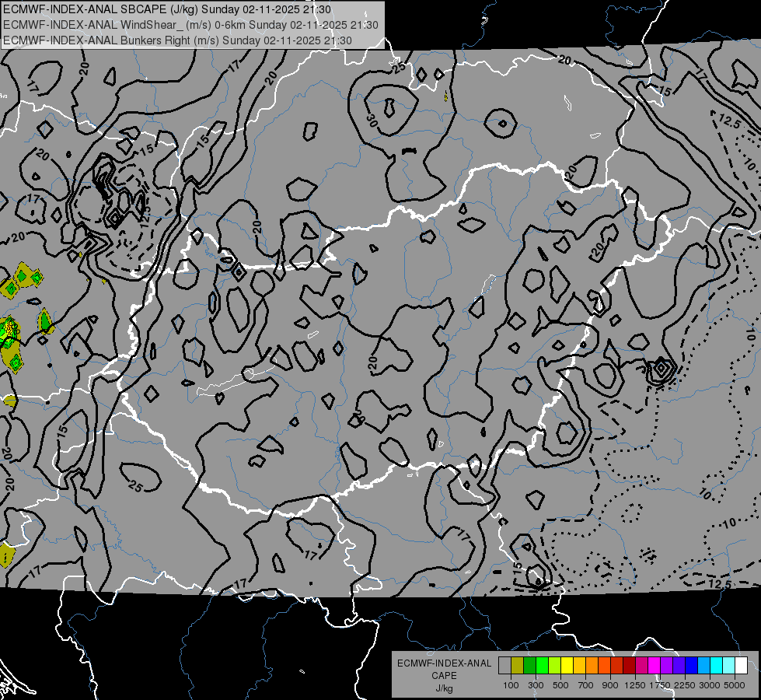The height and width of the screenshot is (700, 761).
Task: Click the 1250 legend value
Action: pyautogui.click(x=635, y=685)
